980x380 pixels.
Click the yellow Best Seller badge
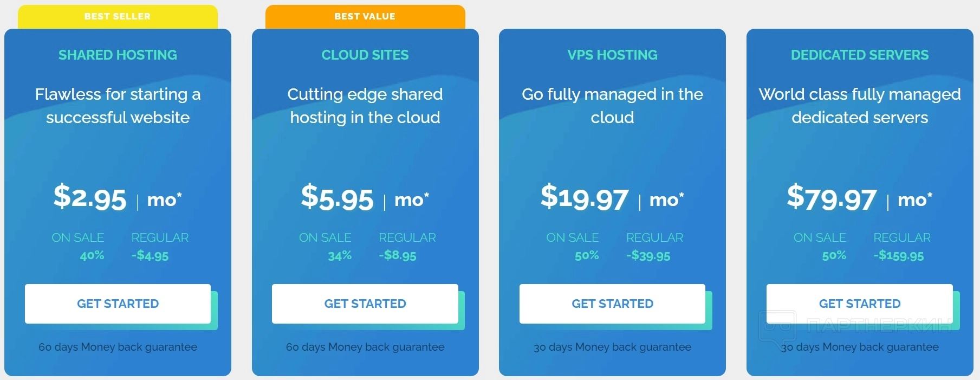pos(118,17)
